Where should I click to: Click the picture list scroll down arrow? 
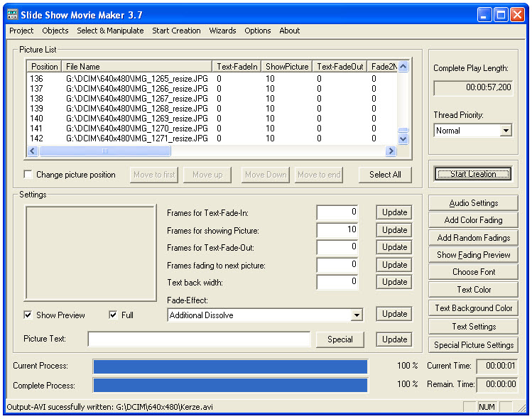tap(403, 138)
